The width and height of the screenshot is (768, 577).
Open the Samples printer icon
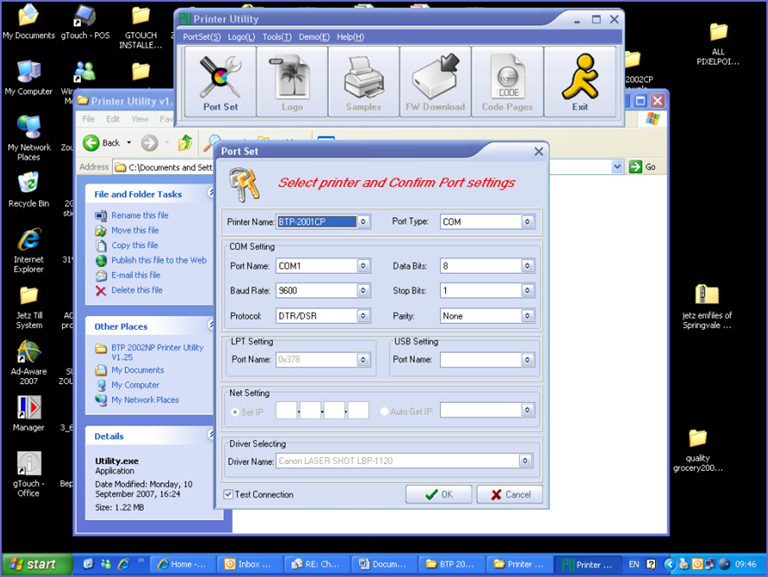click(x=363, y=83)
